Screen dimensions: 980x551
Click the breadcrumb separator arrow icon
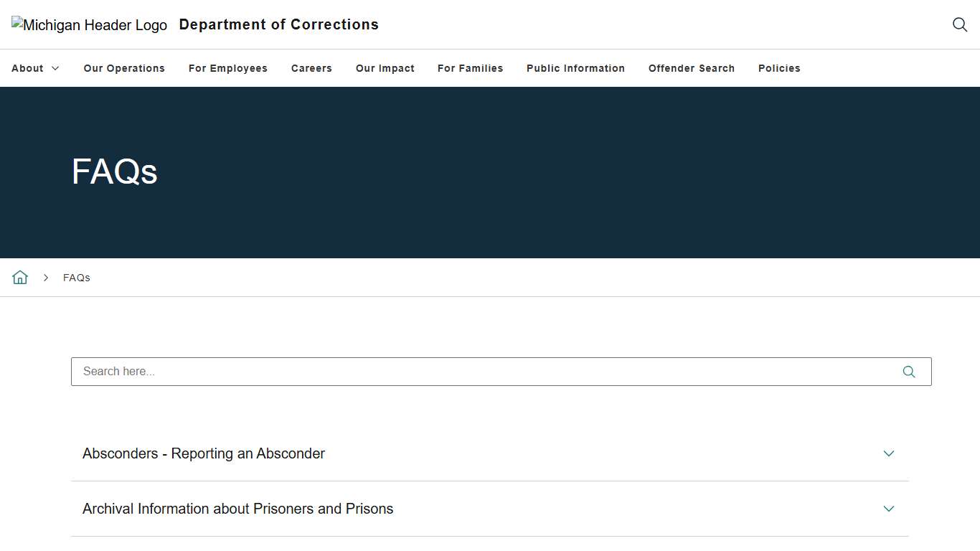point(46,278)
